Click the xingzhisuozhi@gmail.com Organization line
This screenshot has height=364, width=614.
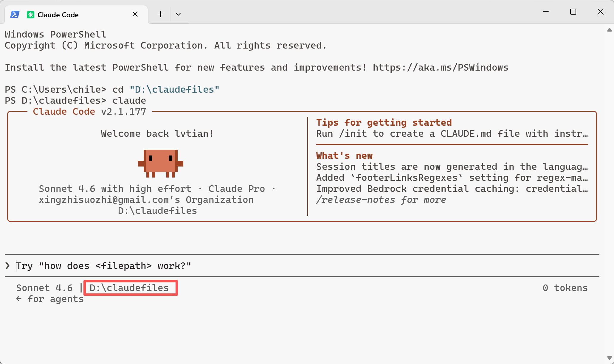(146, 200)
